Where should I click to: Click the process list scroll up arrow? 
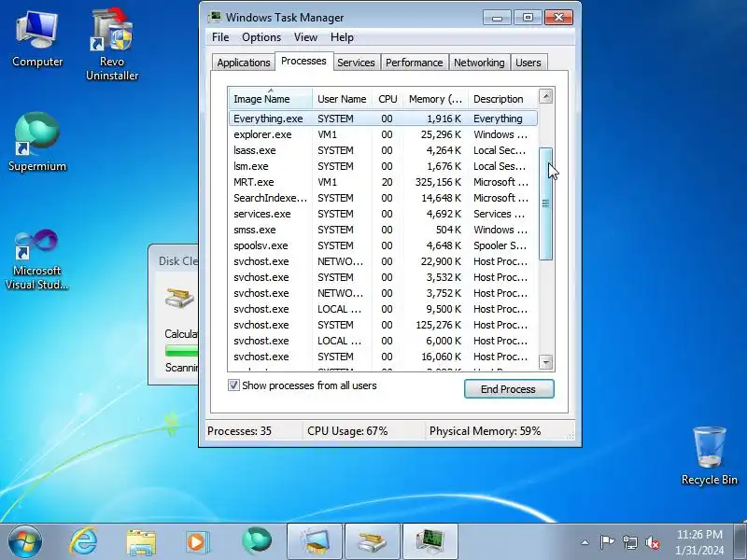coord(546,96)
